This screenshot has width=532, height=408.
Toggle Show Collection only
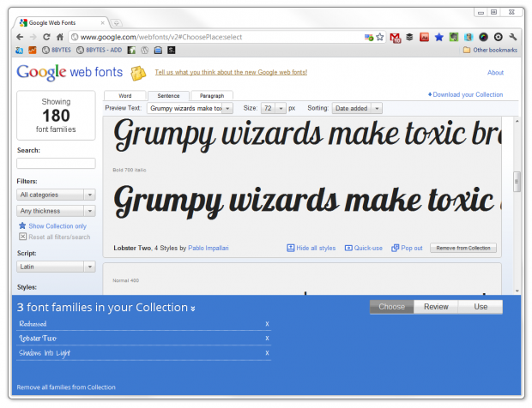click(x=53, y=225)
